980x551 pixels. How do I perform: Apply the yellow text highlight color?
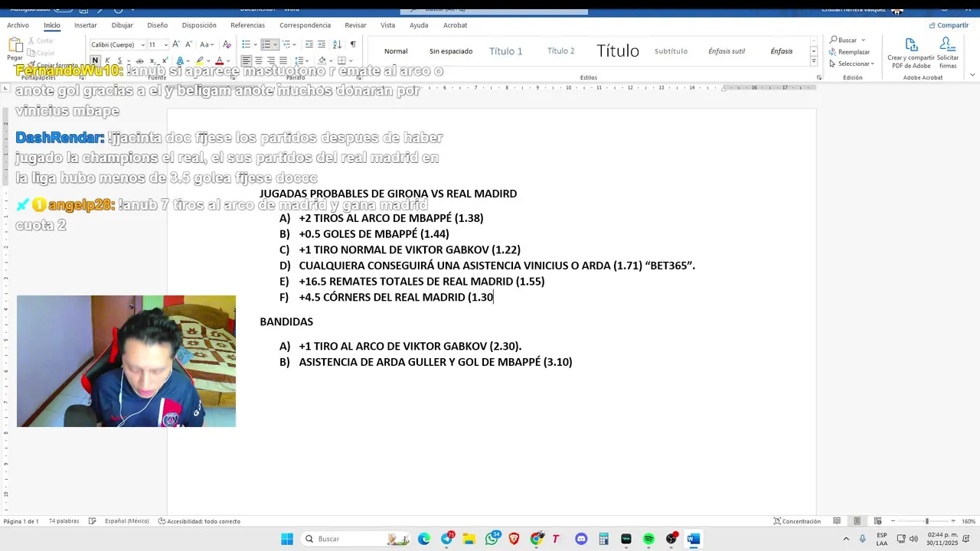pyautogui.click(x=200, y=60)
